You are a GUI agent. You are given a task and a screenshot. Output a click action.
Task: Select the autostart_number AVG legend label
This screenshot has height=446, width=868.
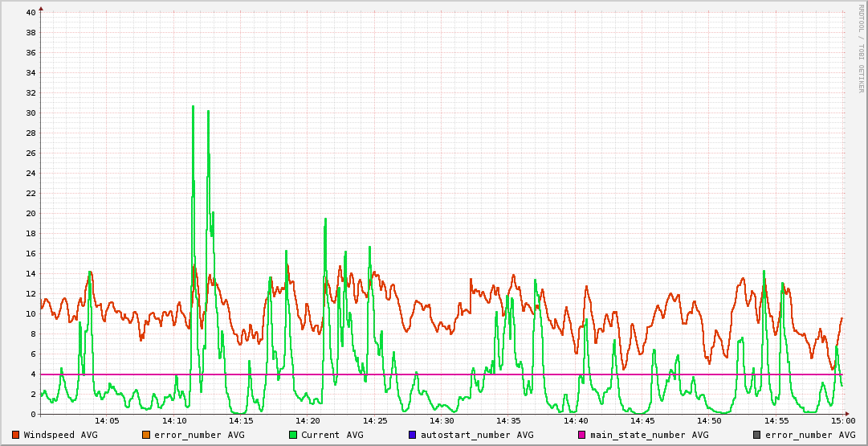[x=477, y=435]
